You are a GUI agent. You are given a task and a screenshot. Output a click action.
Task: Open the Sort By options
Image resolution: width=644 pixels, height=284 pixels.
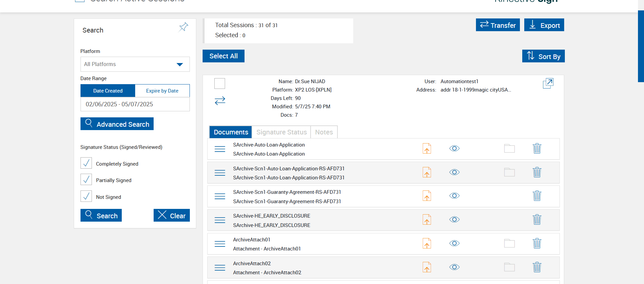[543, 56]
